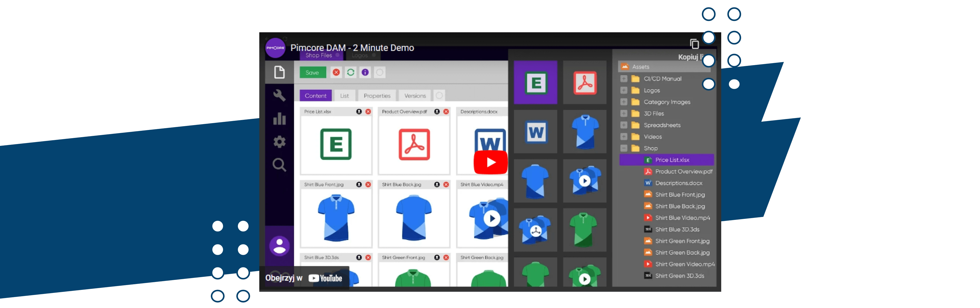Select the purple-highlighted Excel tile in middle grid

coord(536,82)
